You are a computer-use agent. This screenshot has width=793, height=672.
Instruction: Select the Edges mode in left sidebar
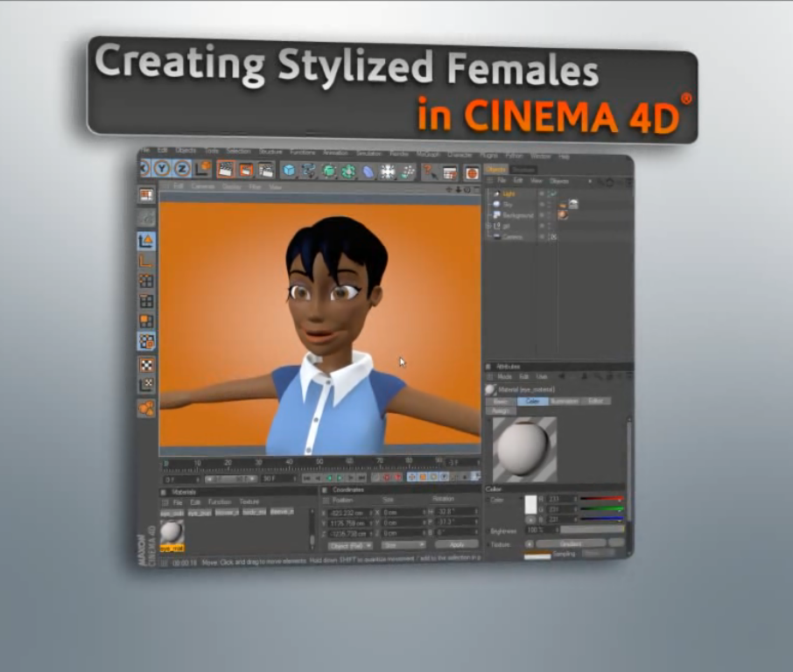pyautogui.click(x=146, y=301)
